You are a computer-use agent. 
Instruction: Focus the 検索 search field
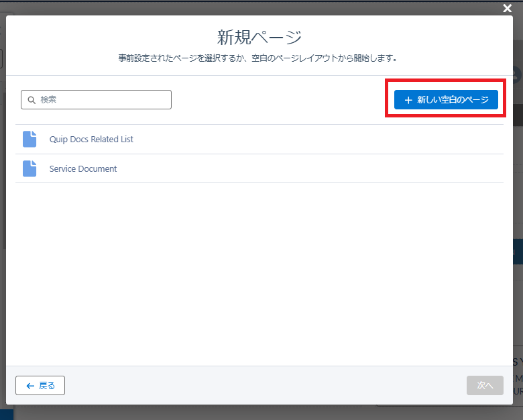96,99
